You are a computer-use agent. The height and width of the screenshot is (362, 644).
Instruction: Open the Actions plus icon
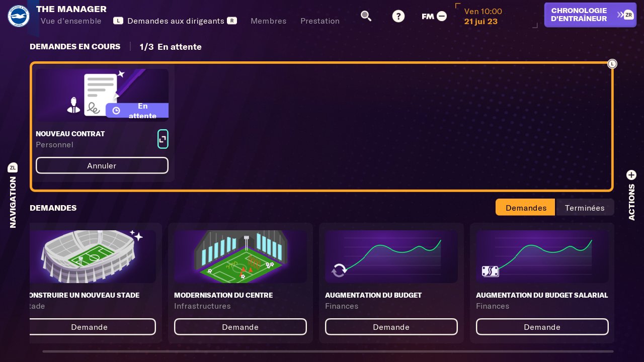pyautogui.click(x=631, y=175)
